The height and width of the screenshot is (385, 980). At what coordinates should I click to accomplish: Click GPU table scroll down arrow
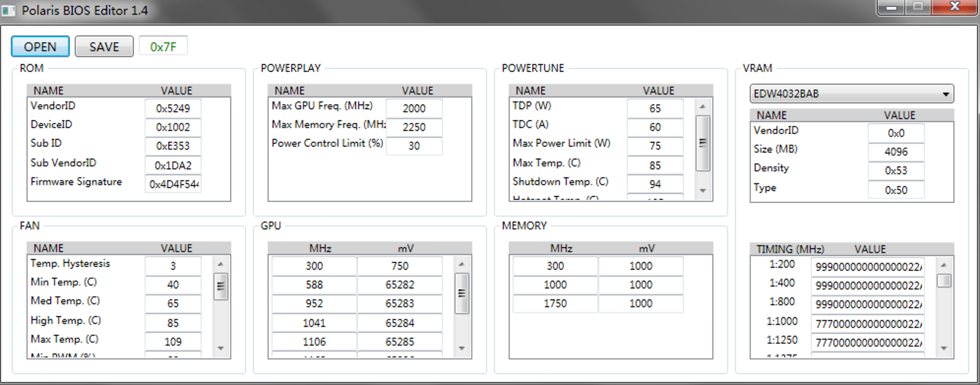point(461,348)
